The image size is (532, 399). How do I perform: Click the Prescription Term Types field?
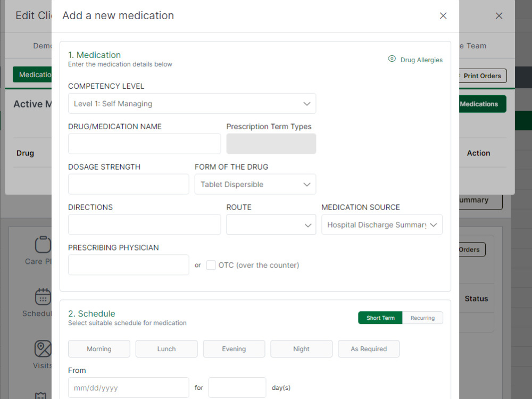(x=271, y=144)
